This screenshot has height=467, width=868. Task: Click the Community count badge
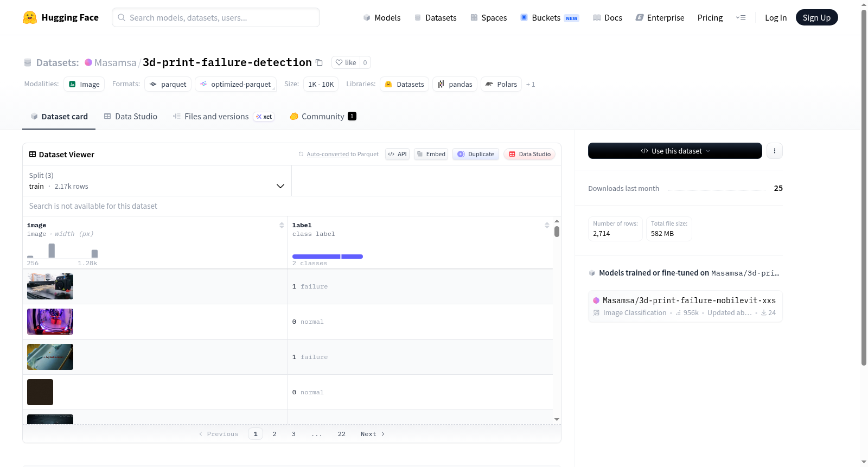tap(352, 116)
